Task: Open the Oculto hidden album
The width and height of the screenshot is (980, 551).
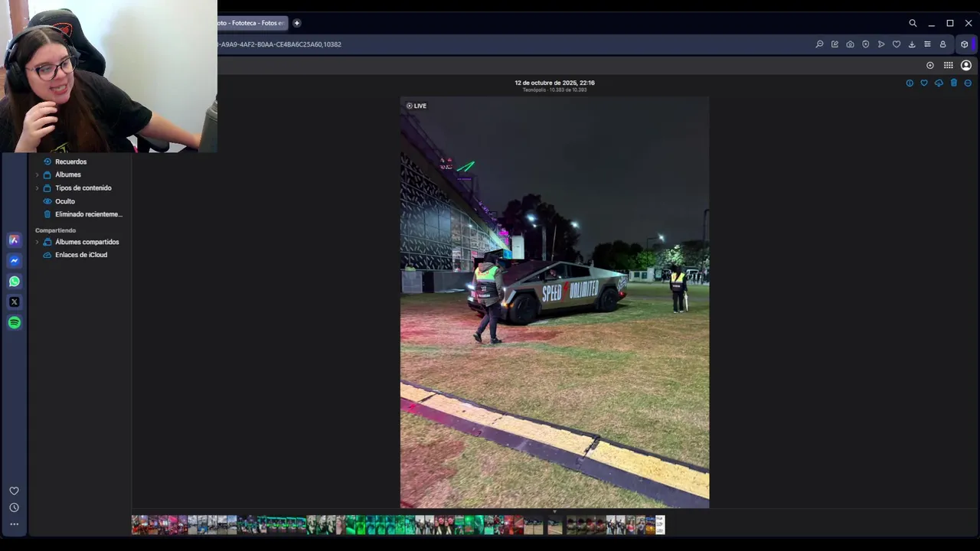Action: click(x=64, y=201)
